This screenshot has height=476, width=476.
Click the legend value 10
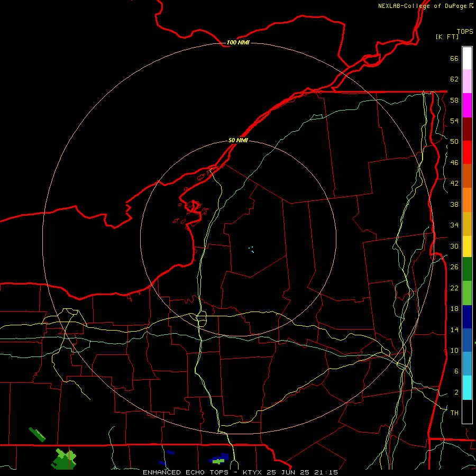click(454, 351)
